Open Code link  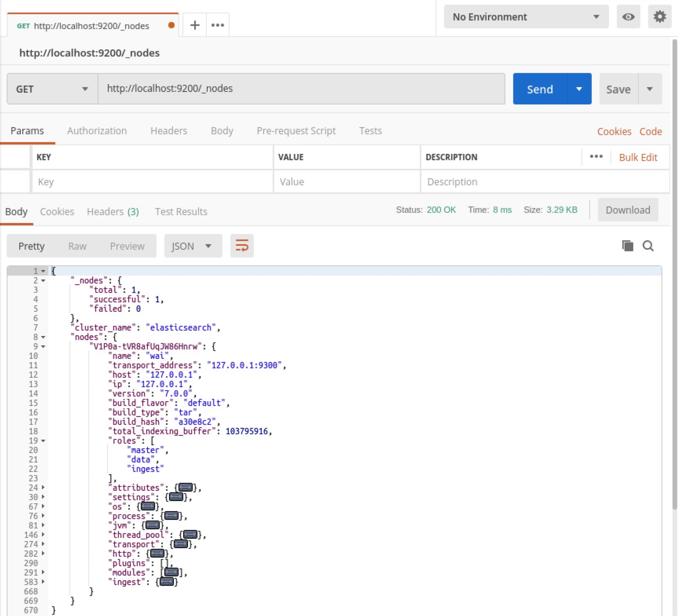pyautogui.click(x=651, y=132)
